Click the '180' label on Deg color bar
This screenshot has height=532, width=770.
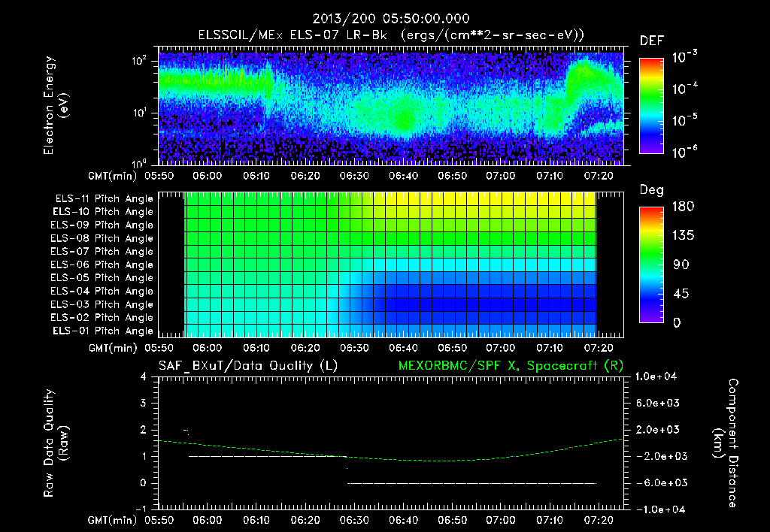point(683,207)
